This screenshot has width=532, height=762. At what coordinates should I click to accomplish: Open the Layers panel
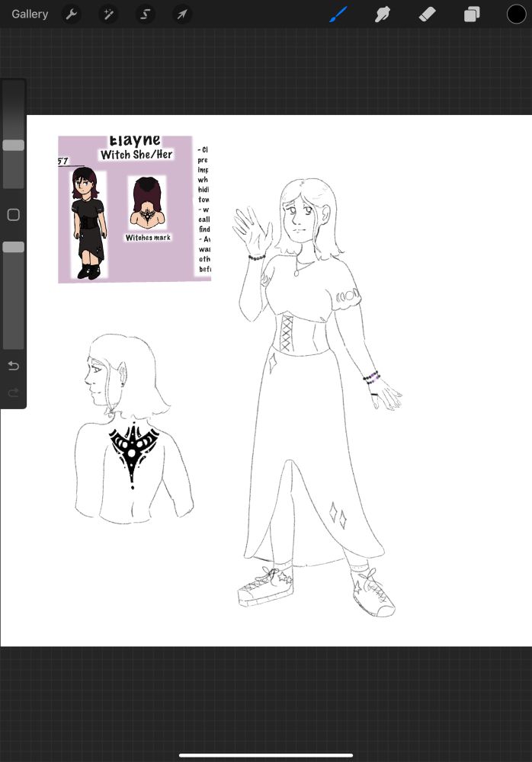472,14
